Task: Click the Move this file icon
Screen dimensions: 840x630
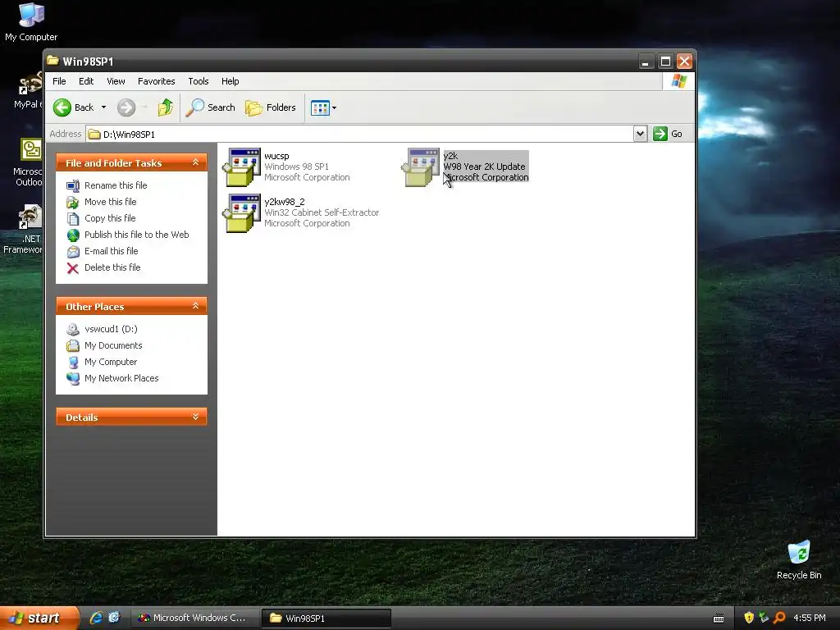Action: tap(73, 203)
